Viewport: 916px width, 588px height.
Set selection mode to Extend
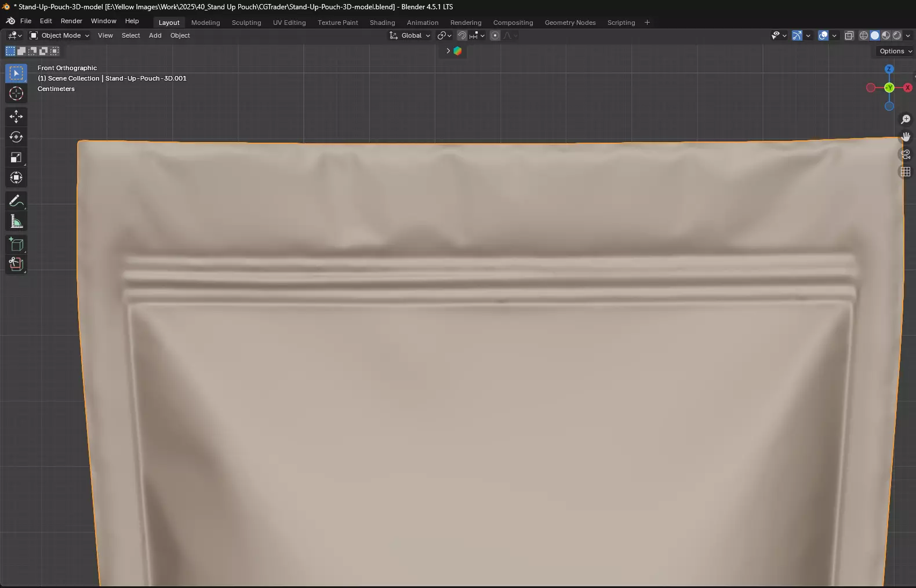pos(21,51)
